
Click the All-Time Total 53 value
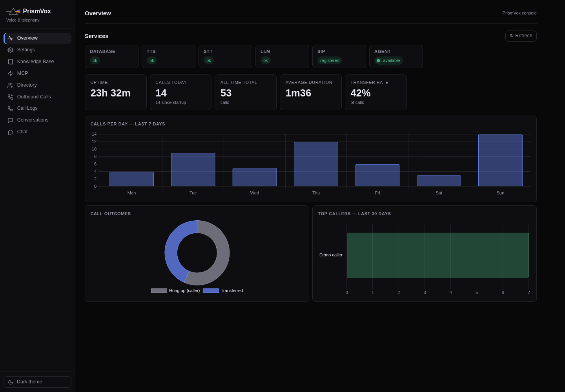226,93
